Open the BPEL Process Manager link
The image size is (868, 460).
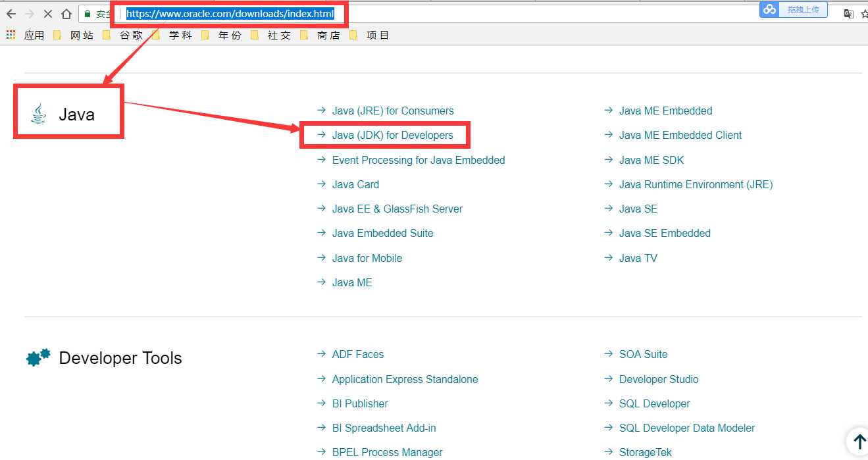pyautogui.click(x=387, y=452)
